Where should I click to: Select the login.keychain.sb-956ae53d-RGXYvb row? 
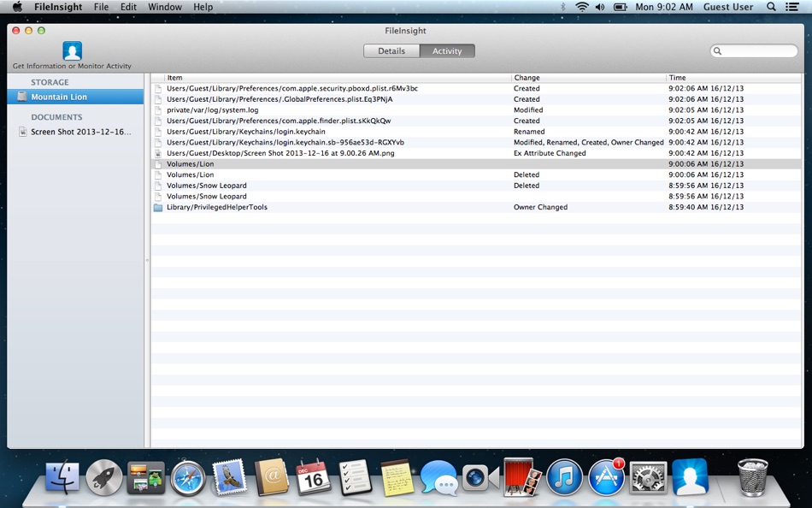tap(476, 142)
